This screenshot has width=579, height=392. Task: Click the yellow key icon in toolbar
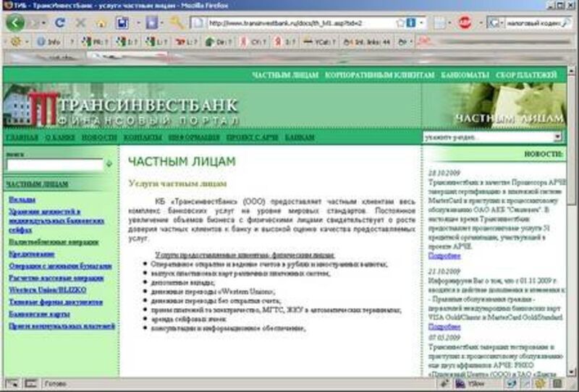click(x=177, y=23)
